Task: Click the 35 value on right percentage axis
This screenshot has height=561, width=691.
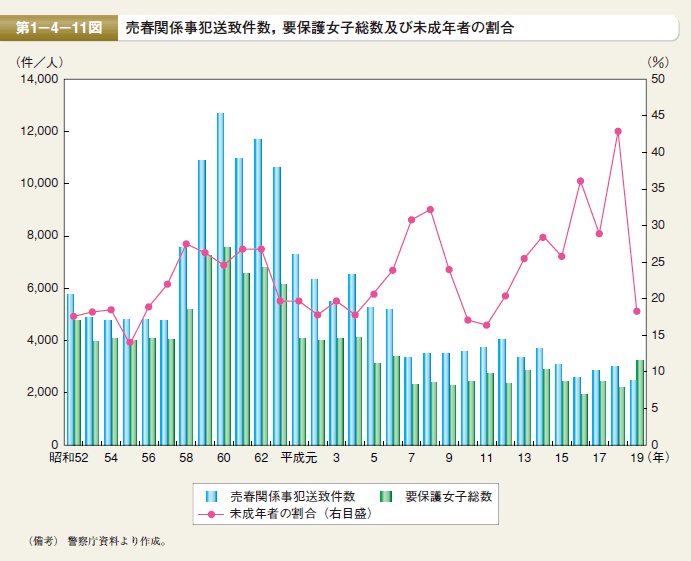Action: [658, 189]
